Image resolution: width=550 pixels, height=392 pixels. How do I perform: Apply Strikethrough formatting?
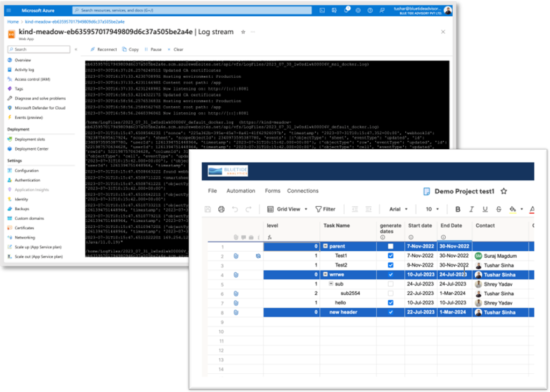pyautogui.click(x=499, y=209)
